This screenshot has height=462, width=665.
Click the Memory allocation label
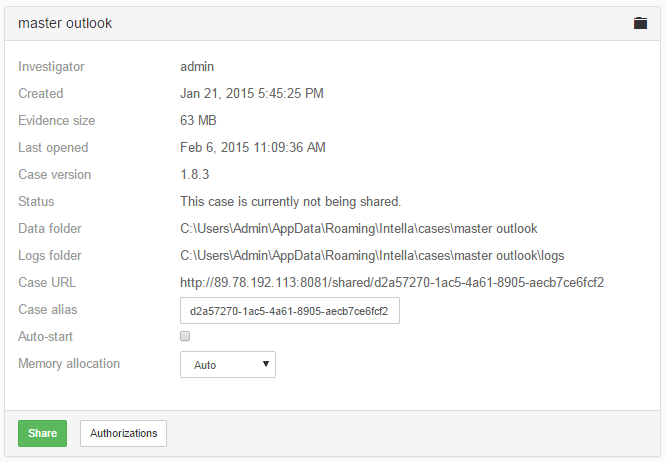click(x=69, y=364)
